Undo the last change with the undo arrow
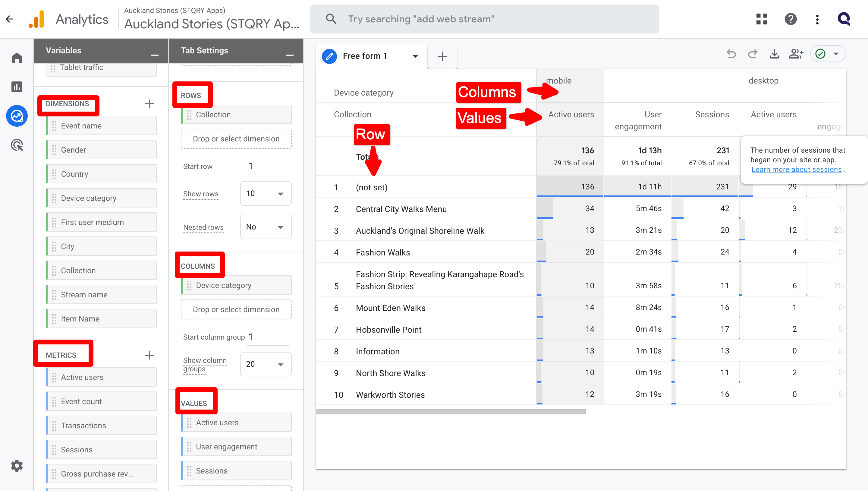The height and width of the screenshot is (491, 868). coord(731,54)
